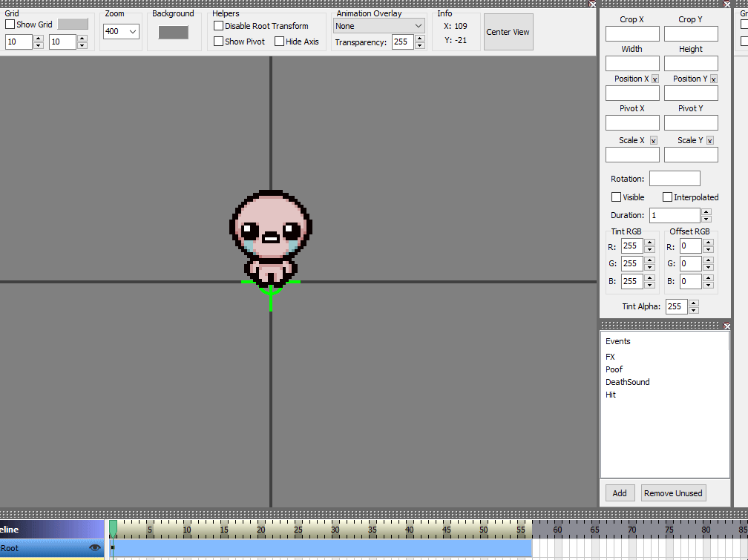Clear the Position X value with its x icon
Screen dimensions: 748x560
tap(654, 79)
